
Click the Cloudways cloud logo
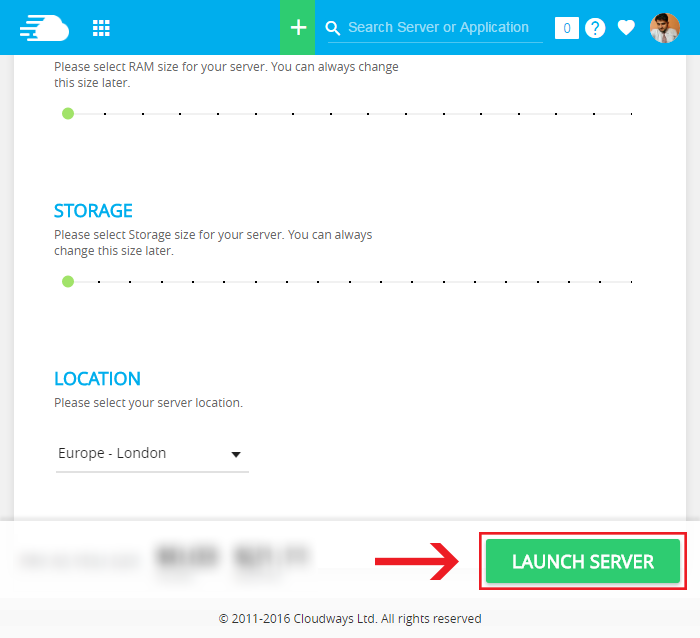[x=44, y=28]
